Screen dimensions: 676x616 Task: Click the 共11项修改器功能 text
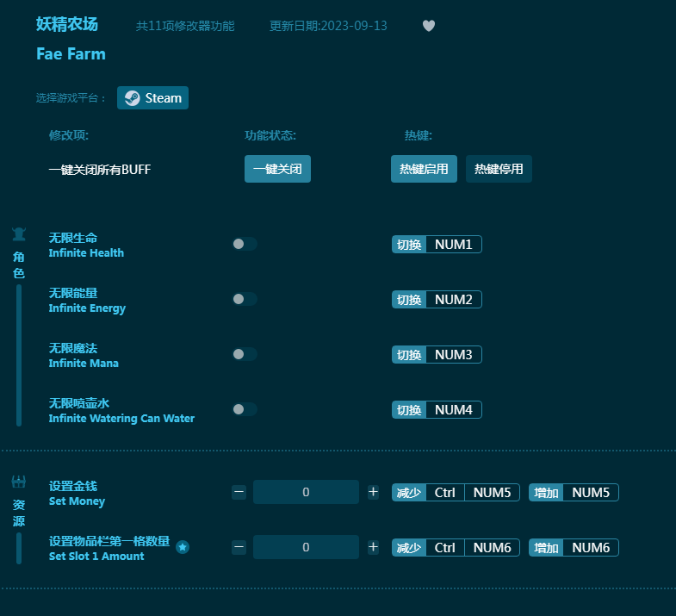[x=185, y=26]
